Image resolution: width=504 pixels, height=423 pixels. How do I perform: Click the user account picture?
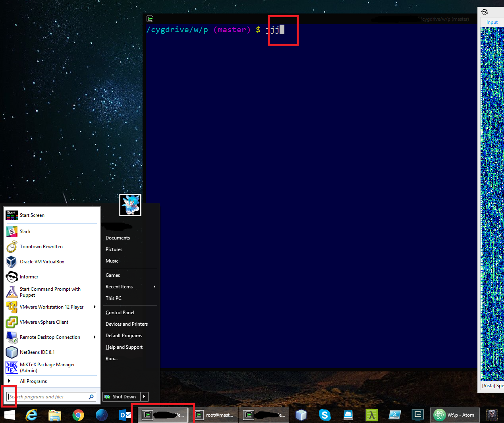130,205
